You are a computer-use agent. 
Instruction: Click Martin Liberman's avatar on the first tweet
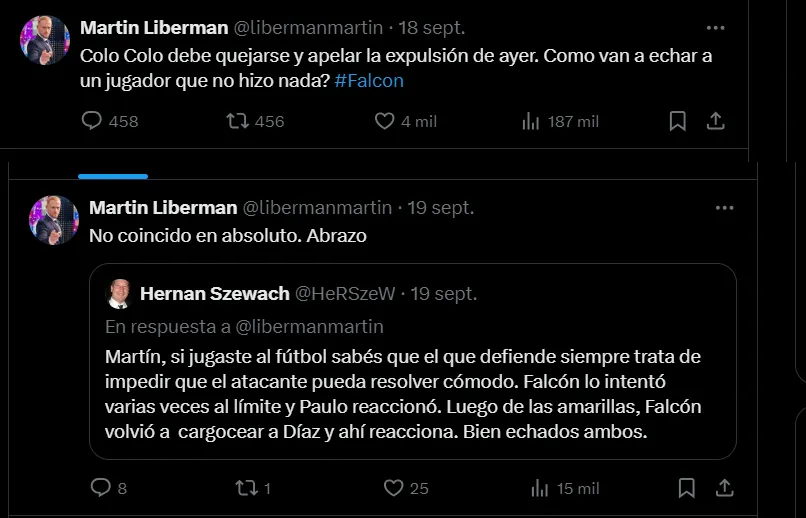tap(44, 40)
